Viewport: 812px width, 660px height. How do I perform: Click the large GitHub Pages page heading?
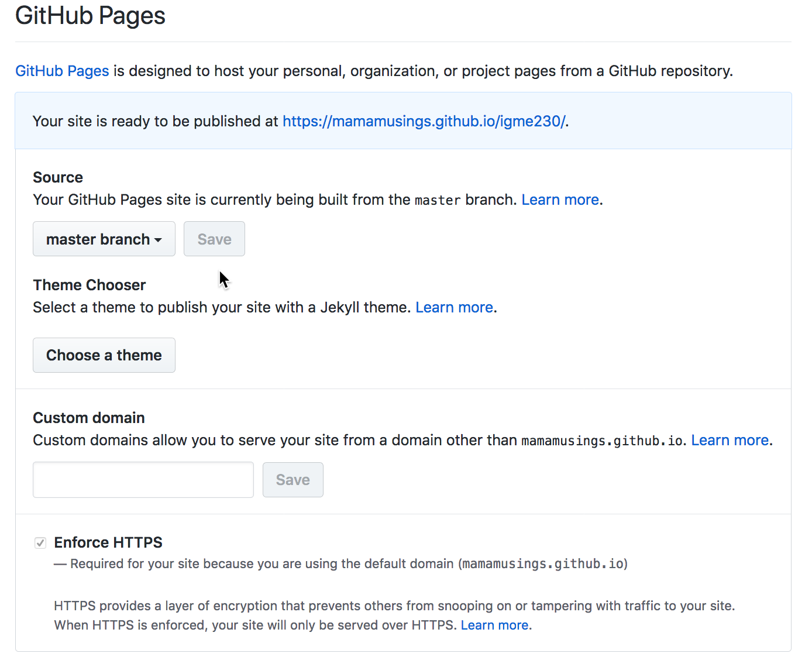(x=90, y=15)
